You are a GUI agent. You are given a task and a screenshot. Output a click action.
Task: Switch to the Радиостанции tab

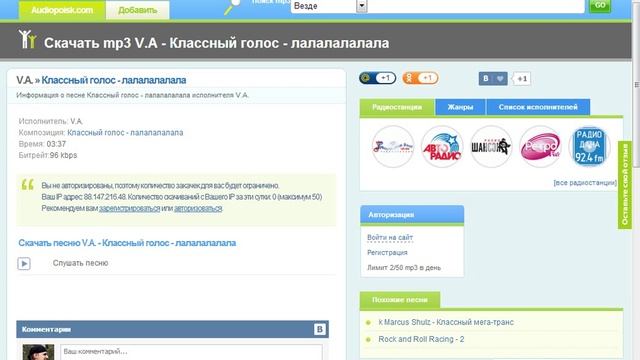(397, 107)
